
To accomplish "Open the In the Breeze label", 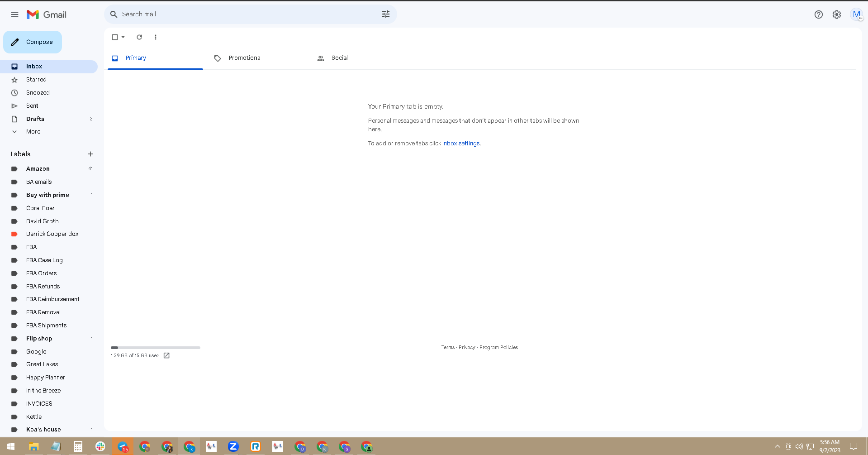I will (49, 391).
